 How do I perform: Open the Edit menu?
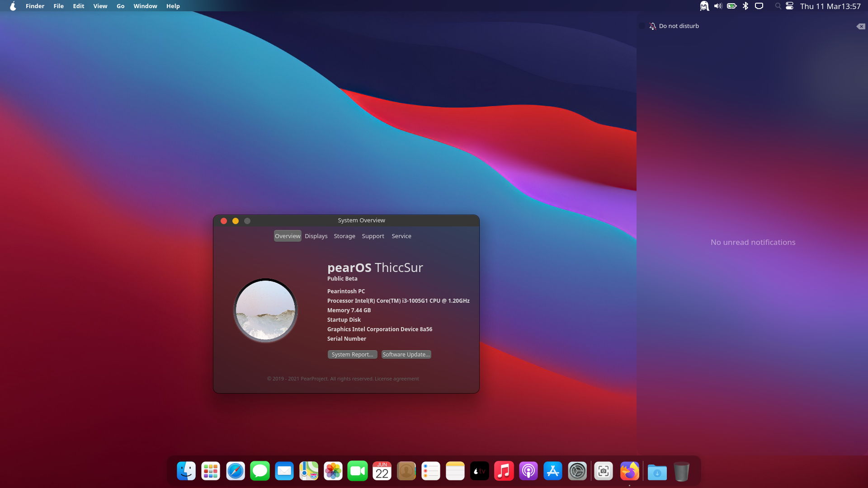point(79,6)
